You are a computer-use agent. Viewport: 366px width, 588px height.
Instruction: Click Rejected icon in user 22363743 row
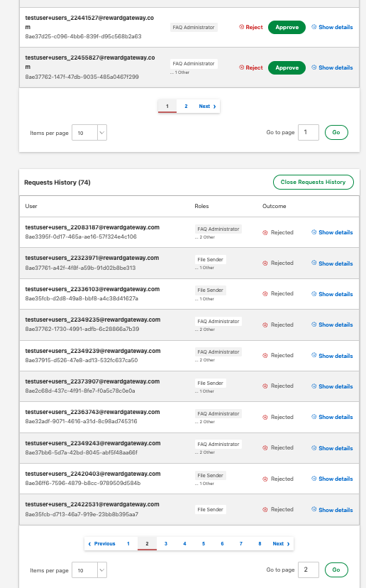[265, 417]
